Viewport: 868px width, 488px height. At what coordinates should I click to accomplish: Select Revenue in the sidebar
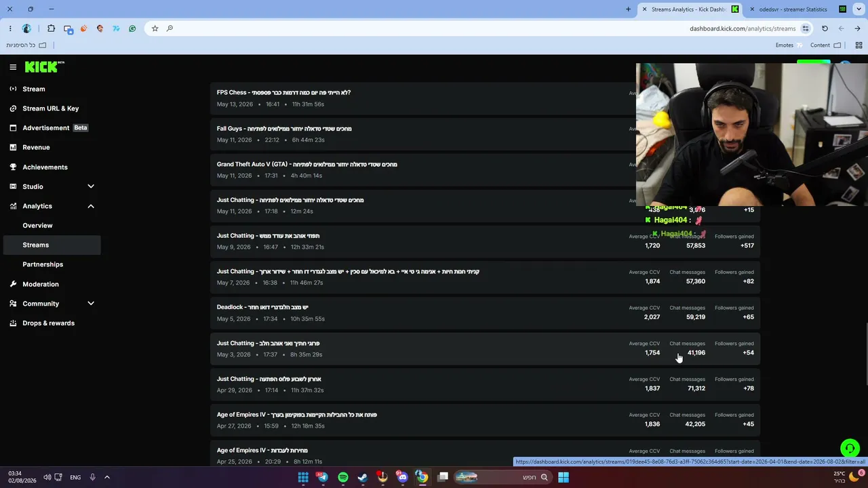pos(36,147)
